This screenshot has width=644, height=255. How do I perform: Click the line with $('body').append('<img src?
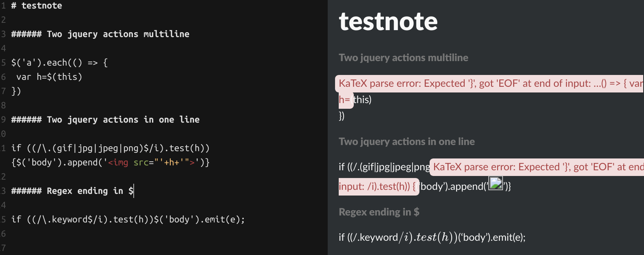[110, 163]
